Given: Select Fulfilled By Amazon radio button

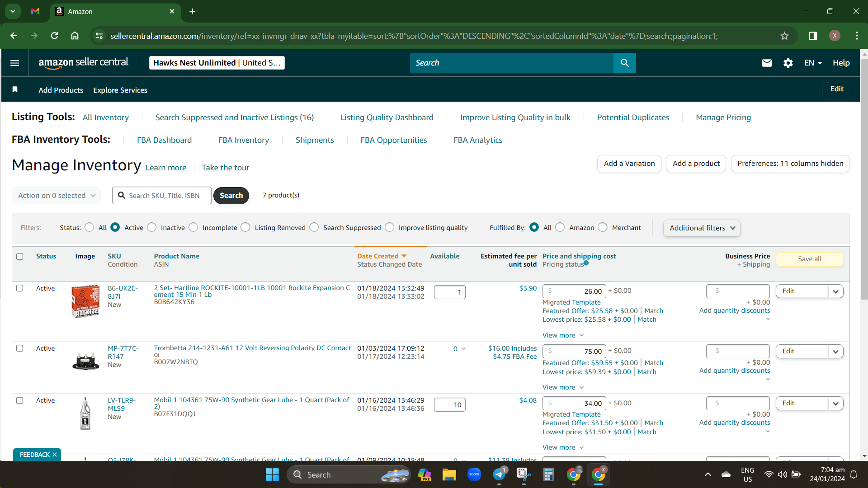Looking at the screenshot, I should coord(560,227).
